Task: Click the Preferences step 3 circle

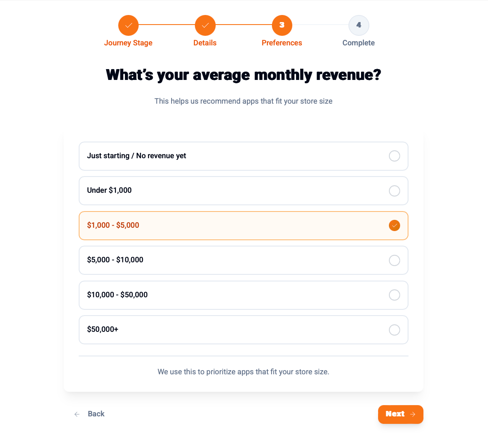Action: click(282, 25)
